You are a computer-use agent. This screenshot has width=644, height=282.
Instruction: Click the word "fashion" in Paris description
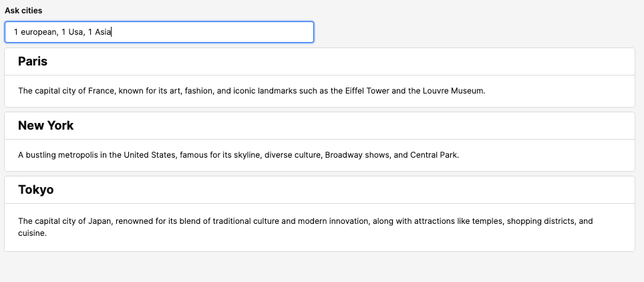(200, 91)
